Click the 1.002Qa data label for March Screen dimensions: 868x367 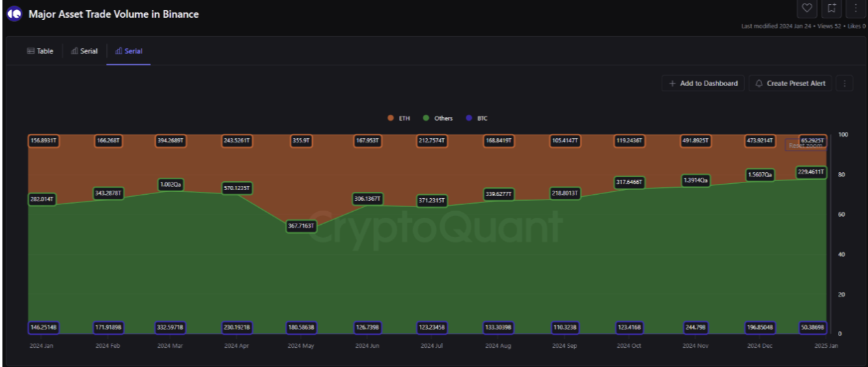pos(171,185)
